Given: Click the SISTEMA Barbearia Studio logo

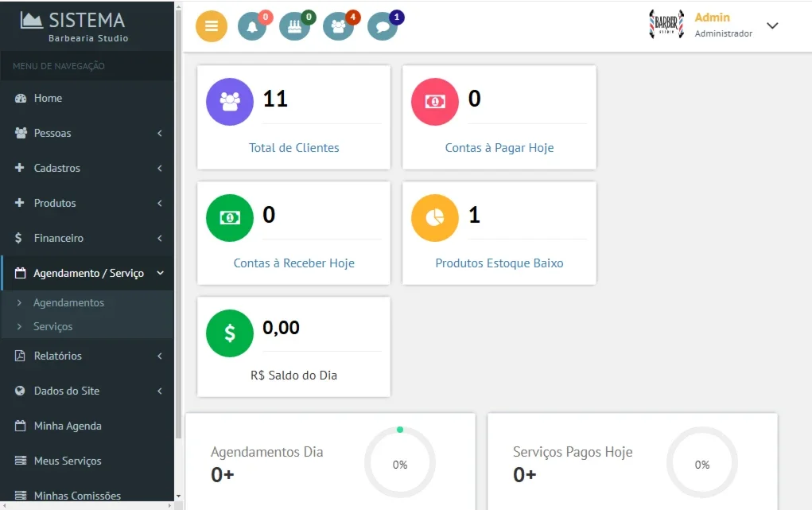Looking at the screenshot, I should click(x=74, y=26).
